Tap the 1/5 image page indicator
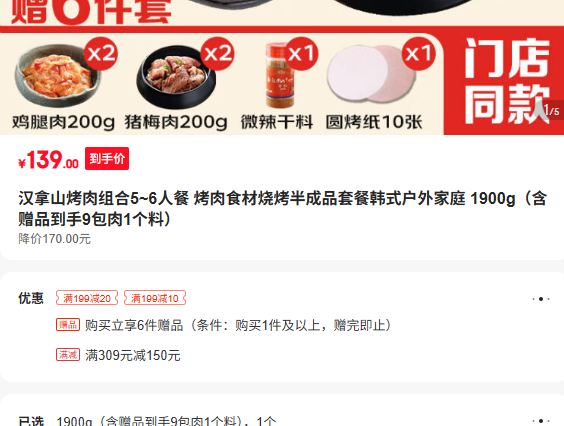 click(551, 110)
